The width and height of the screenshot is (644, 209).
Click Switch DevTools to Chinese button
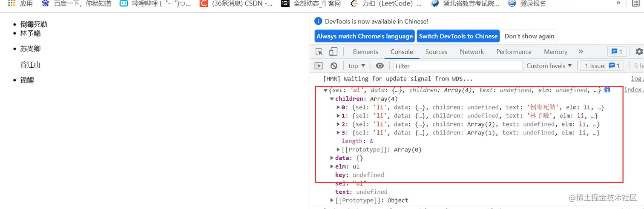458,36
